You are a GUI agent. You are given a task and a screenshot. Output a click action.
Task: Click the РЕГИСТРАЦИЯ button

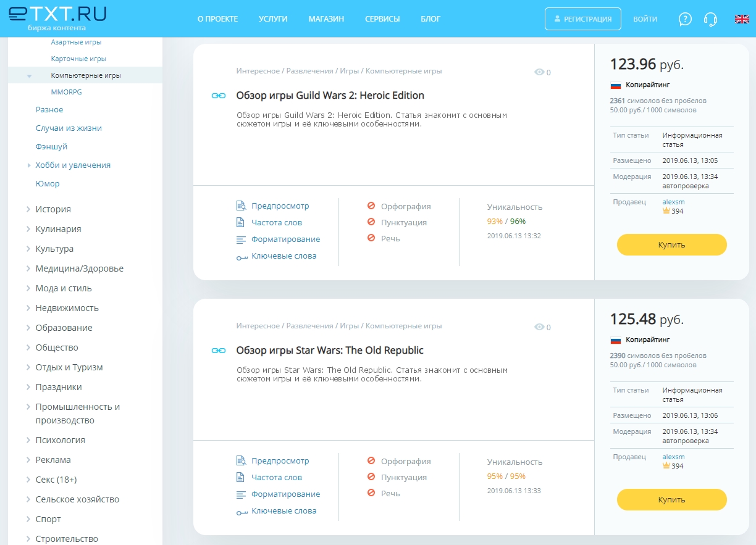(583, 19)
